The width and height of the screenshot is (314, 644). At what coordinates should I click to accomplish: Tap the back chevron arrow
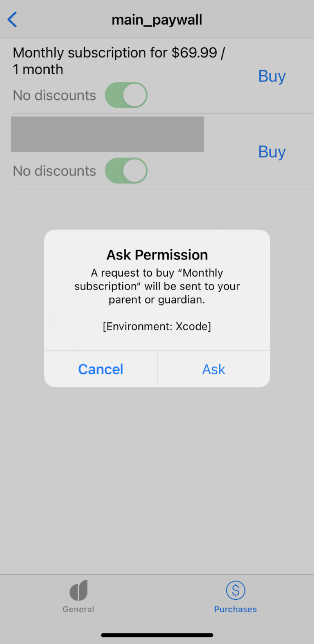pos(12,20)
